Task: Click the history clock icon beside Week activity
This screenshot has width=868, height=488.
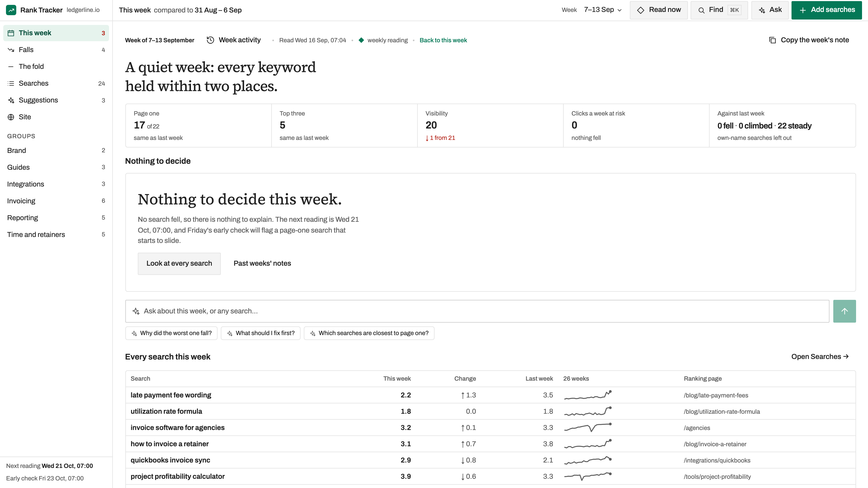Action: 210,40
